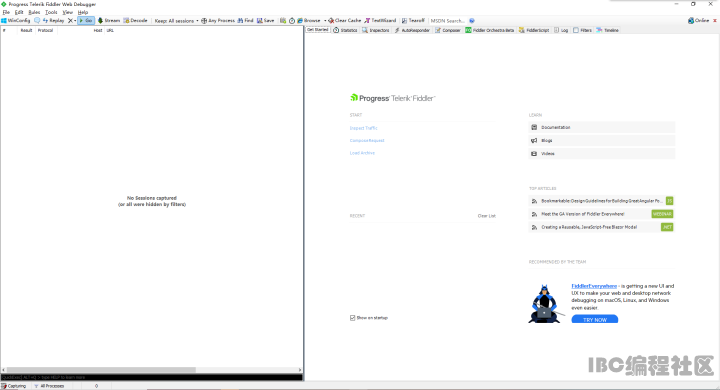The height and width of the screenshot is (390, 720).
Task: Open the All Processes filter in status bar
Action: tap(49, 386)
